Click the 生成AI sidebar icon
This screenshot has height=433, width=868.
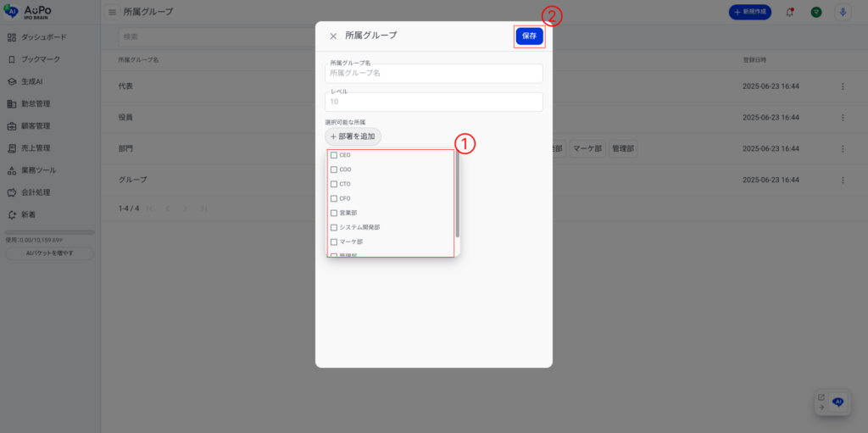(12, 81)
